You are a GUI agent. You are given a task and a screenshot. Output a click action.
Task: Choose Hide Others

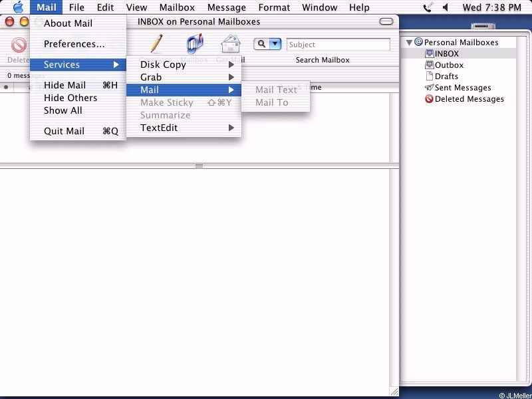(x=78, y=98)
